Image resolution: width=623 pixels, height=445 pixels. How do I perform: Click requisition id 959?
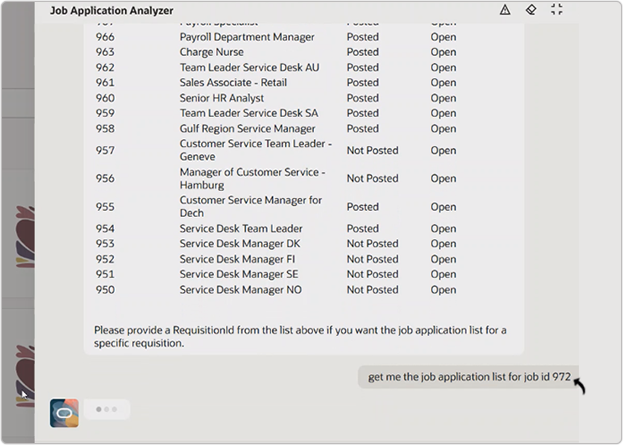point(105,113)
